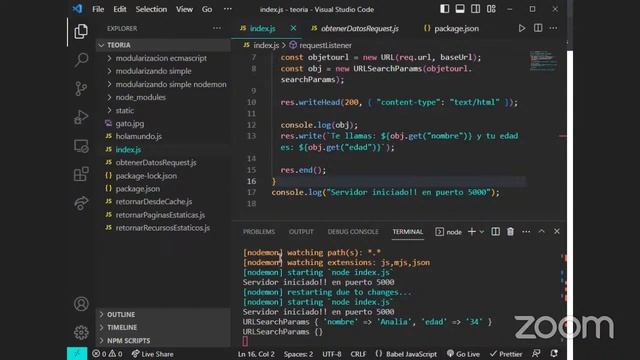This screenshot has width=640, height=360.
Task: Change end of line sequence CRLF
Action: (358, 354)
